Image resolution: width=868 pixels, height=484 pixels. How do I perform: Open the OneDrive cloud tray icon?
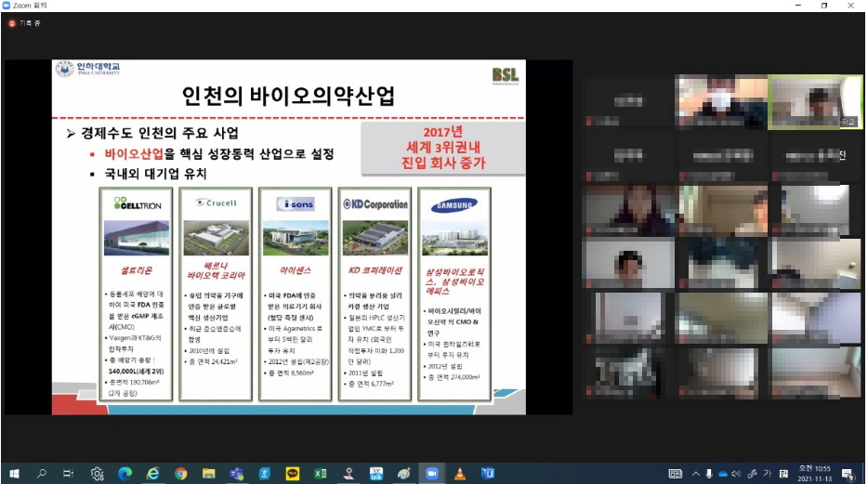coord(722,474)
